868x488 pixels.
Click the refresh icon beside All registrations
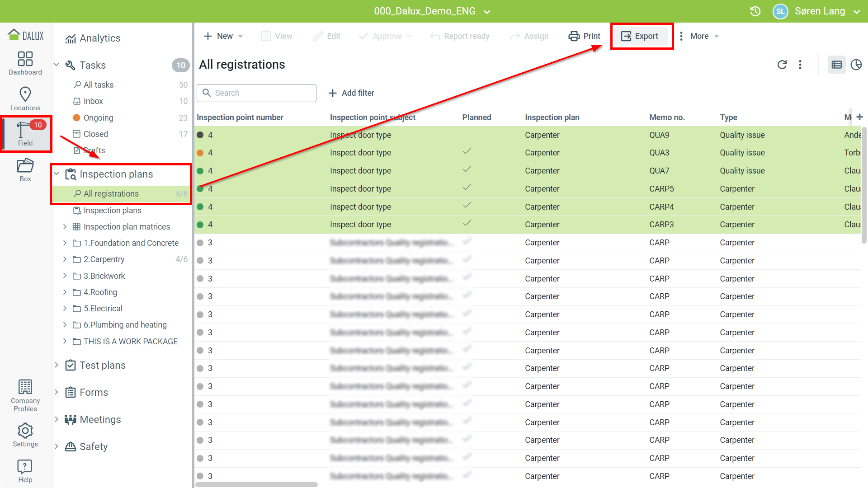pos(782,65)
